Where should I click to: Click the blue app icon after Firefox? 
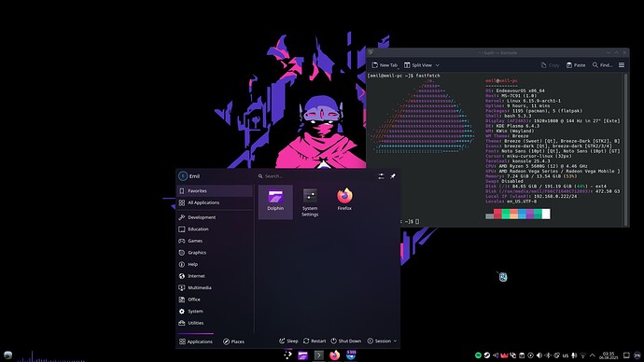[x=351, y=355]
